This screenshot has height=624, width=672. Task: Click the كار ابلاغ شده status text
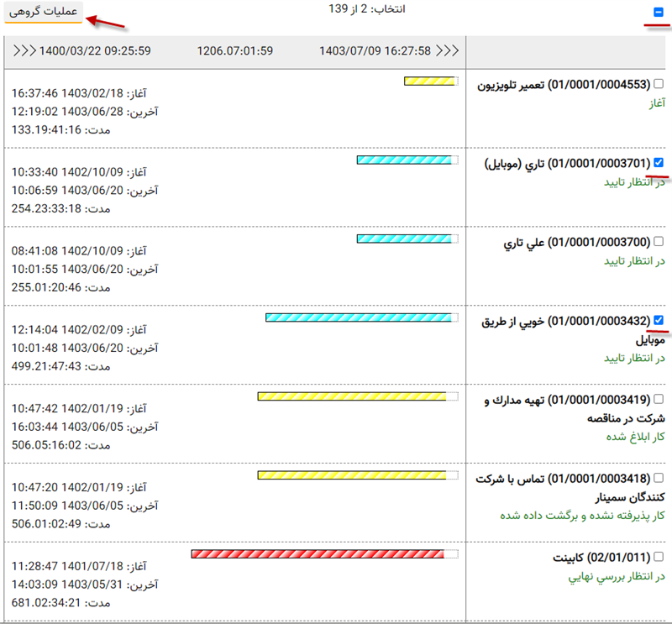pos(634,437)
